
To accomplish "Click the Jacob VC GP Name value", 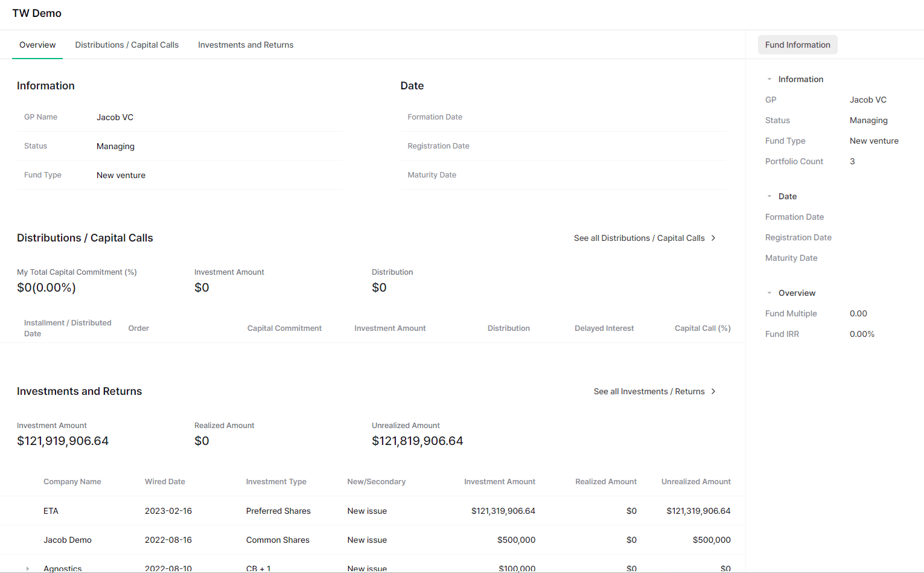I will (115, 117).
